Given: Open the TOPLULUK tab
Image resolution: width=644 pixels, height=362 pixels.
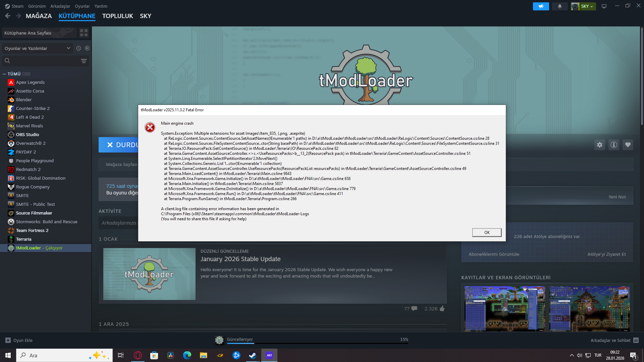Looking at the screenshot, I should 117,16.
